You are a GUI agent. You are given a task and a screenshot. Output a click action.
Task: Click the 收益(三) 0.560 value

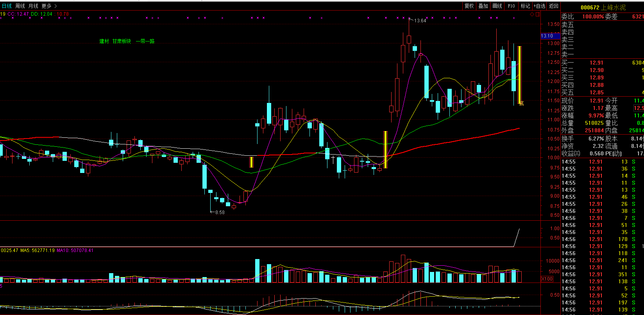tap(597, 153)
